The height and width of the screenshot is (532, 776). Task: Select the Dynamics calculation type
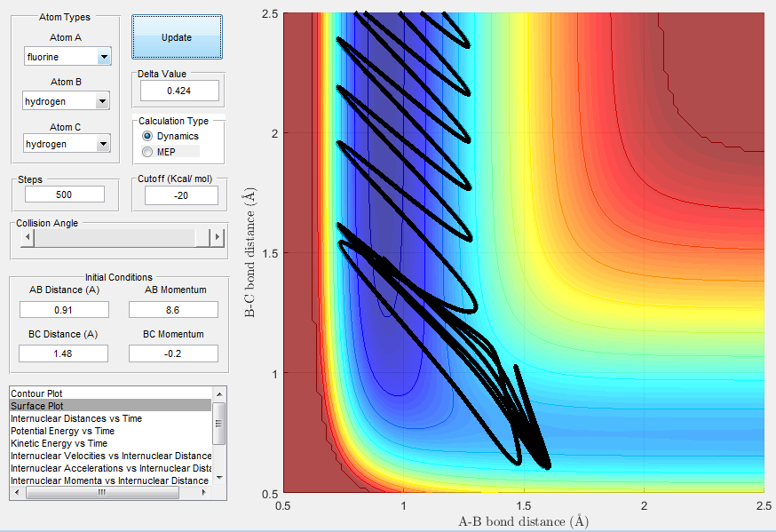click(170, 136)
